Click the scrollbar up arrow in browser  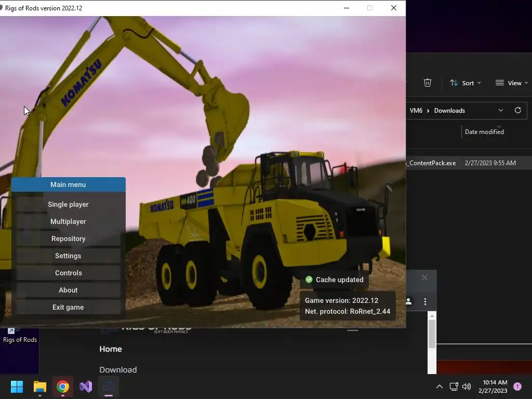[432, 316]
